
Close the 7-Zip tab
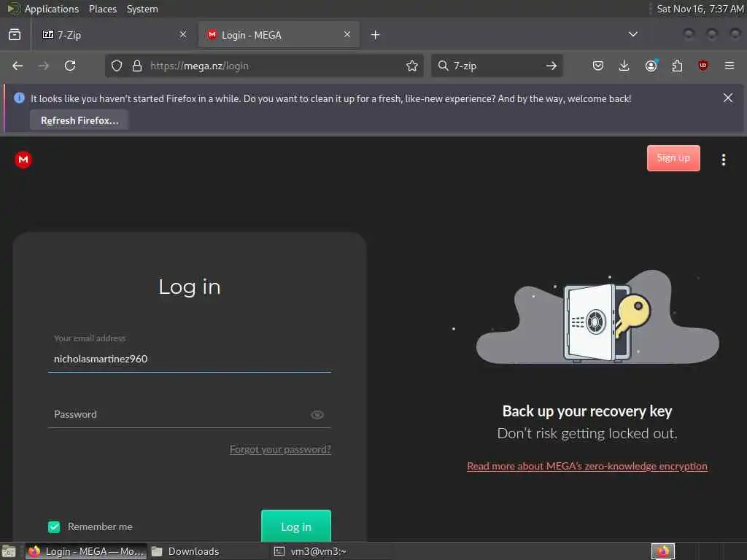[x=183, y=34]
